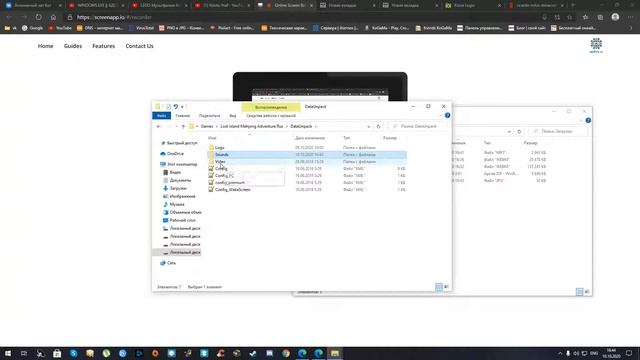The image size is (640, 360).
Task: Collapse the ribbon using the chevron beside help
Action: pyautogui.click(x=441, y=116)
